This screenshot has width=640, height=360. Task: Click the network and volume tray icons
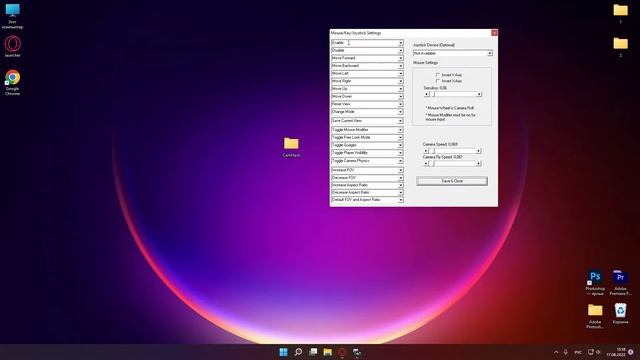pos(594,352)
